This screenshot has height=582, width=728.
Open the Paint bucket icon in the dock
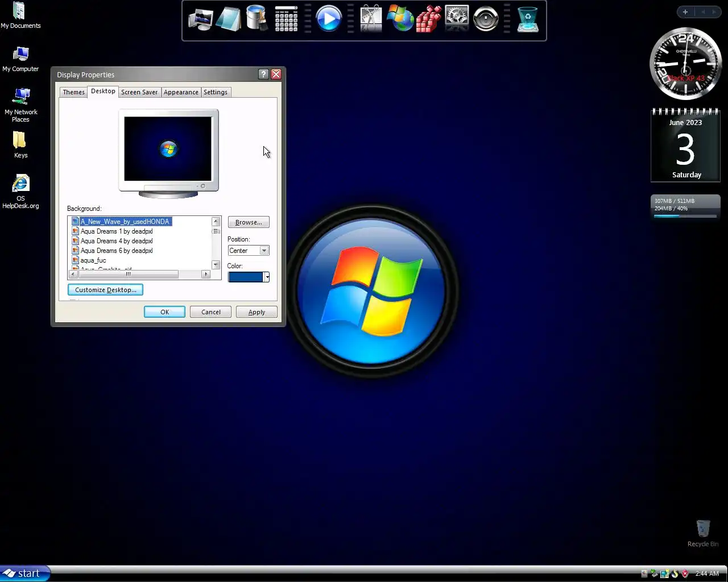point(257,18)
